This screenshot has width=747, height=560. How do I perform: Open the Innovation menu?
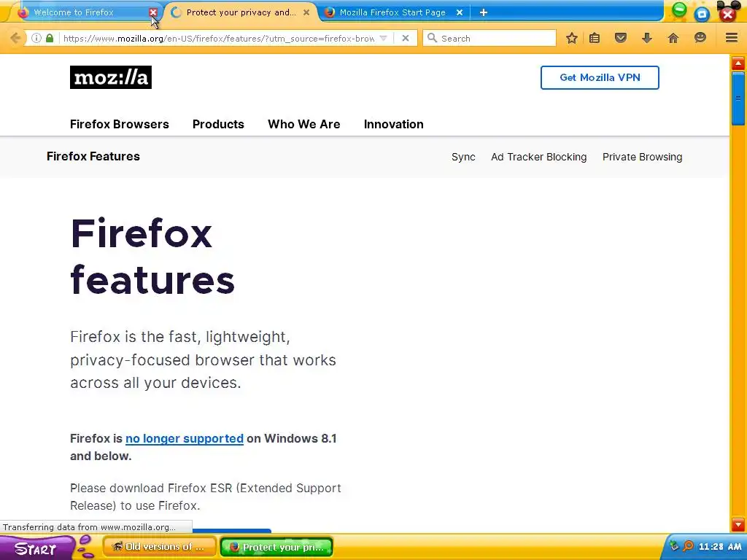click(393, 124)
